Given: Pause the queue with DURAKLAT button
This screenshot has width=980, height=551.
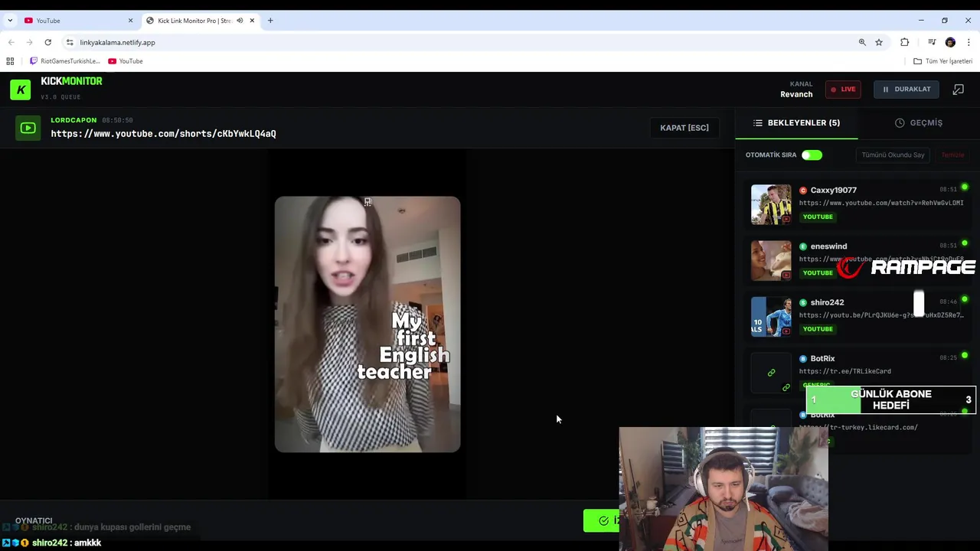Looking at the screenshot, I should coord(906,90).
